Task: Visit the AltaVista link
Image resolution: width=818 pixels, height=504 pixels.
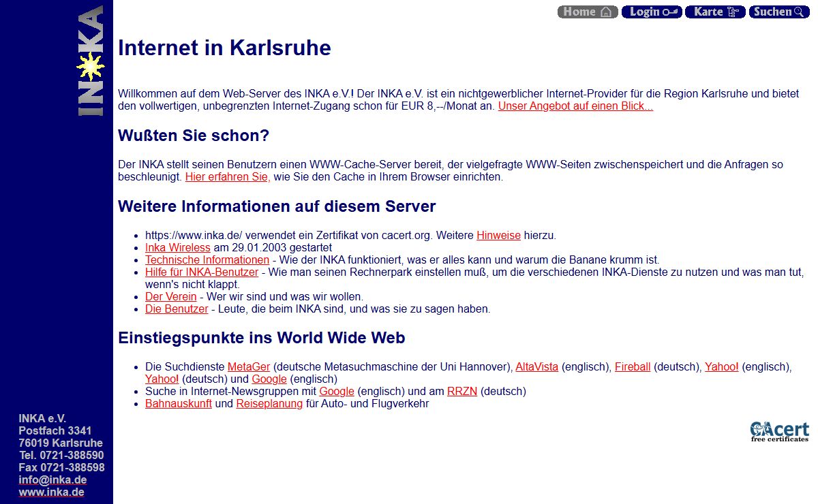Action: [536, 367]
